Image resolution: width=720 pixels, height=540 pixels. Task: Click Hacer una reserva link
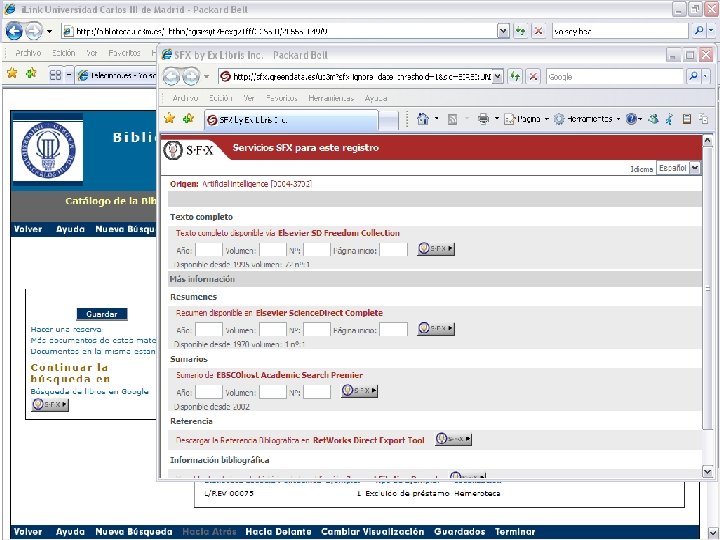coord(66,329)
